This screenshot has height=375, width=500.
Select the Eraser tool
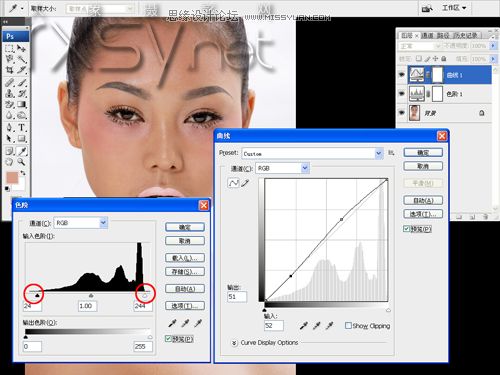[10, 104]
